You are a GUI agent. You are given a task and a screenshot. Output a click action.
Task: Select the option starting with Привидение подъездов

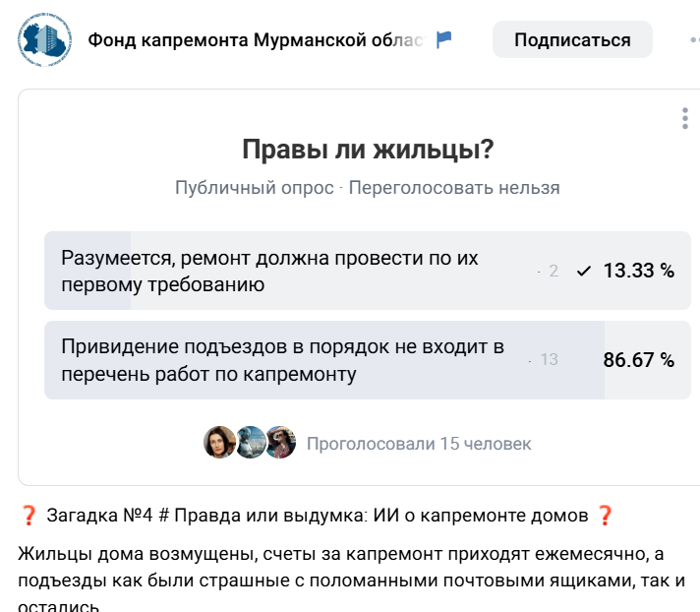283,360
